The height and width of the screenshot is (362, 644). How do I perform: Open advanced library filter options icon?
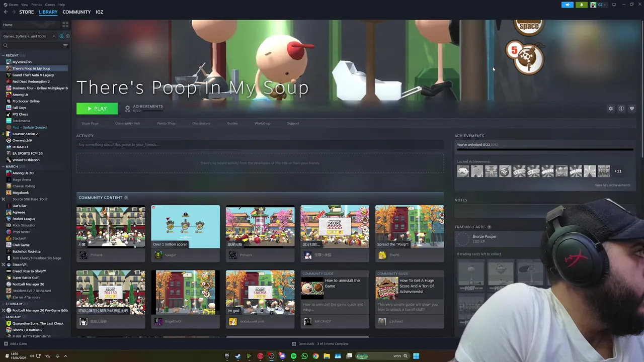click(x=65, y=46)
